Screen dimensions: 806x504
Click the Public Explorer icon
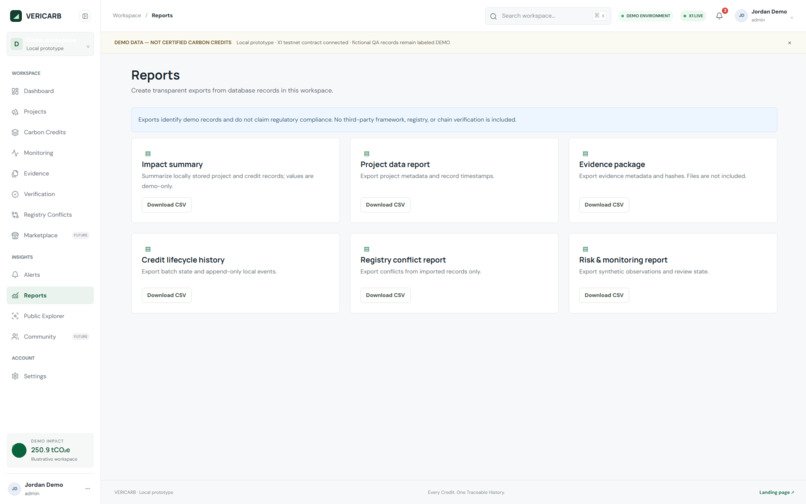[x=15, y=316]
